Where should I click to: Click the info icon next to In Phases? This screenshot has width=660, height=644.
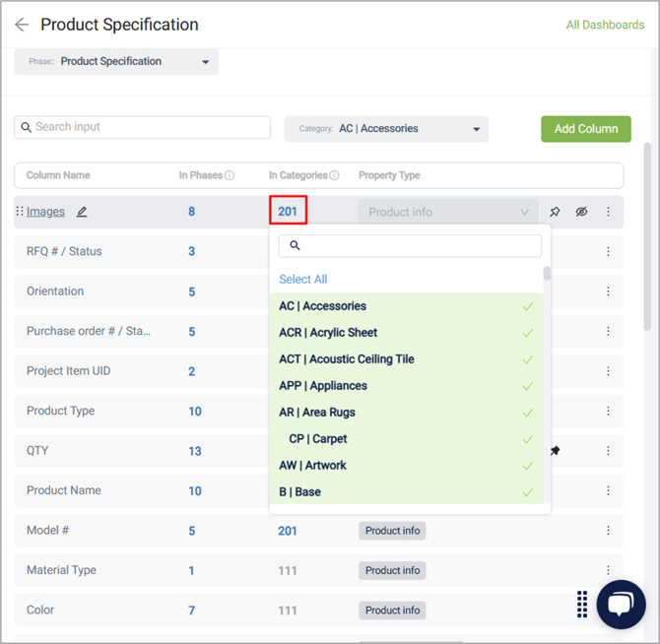tap(230, 175)
